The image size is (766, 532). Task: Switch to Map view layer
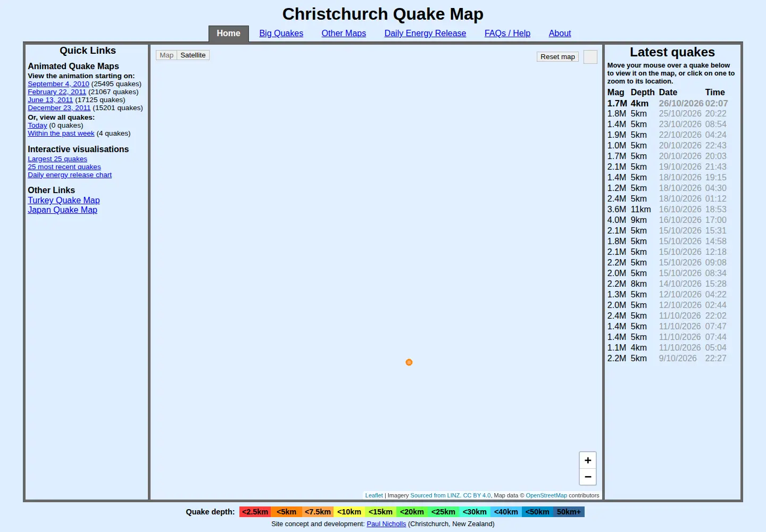tap(166, 55)
